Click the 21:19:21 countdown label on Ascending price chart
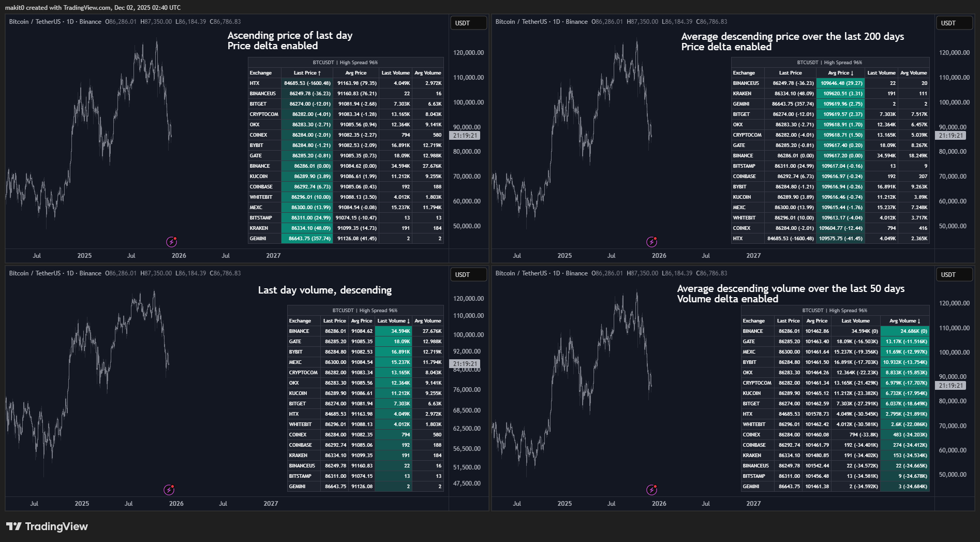Viewport: 980px width, 542px height. coord(465,136)
